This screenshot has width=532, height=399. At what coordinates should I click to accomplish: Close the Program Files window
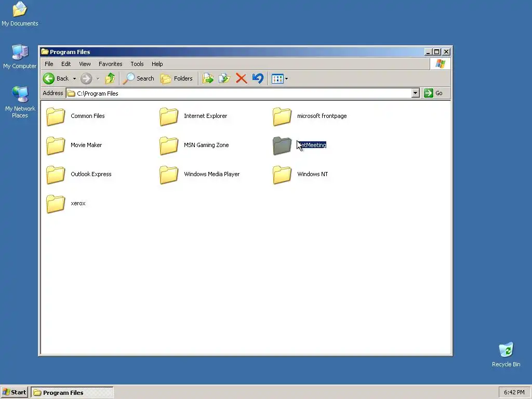click(x=446, y=51)
